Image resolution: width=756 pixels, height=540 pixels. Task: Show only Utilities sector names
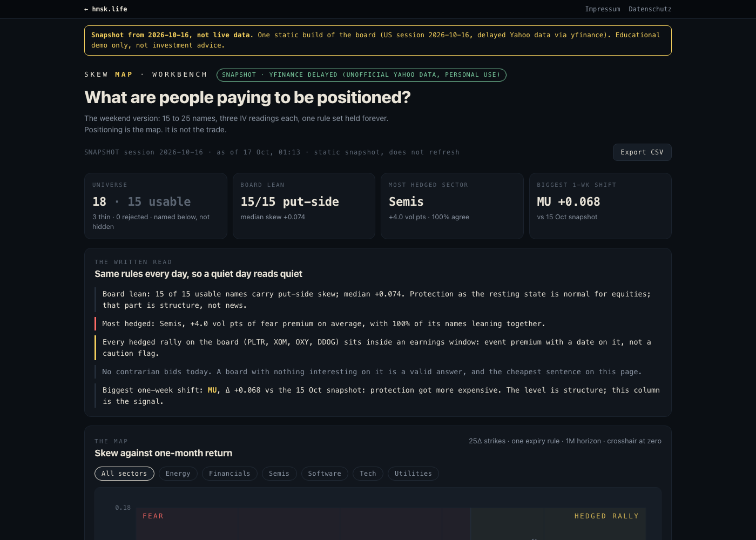[x=413, y=474]
